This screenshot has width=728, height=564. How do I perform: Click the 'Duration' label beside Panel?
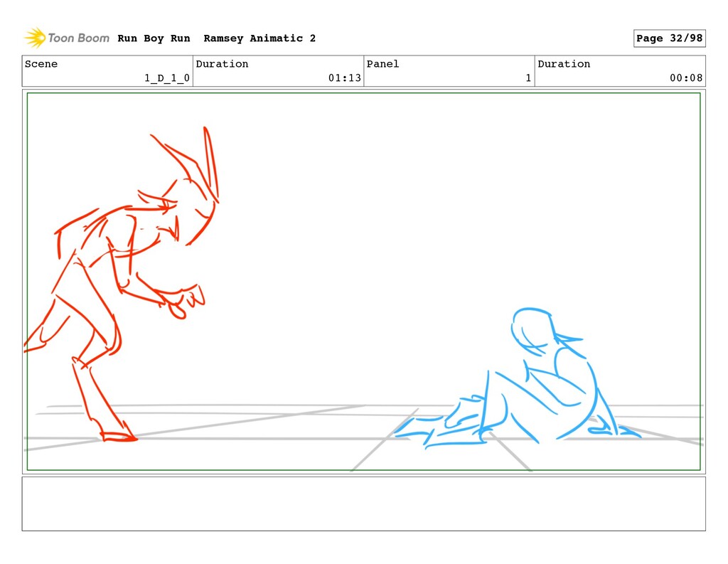[564, 63]
